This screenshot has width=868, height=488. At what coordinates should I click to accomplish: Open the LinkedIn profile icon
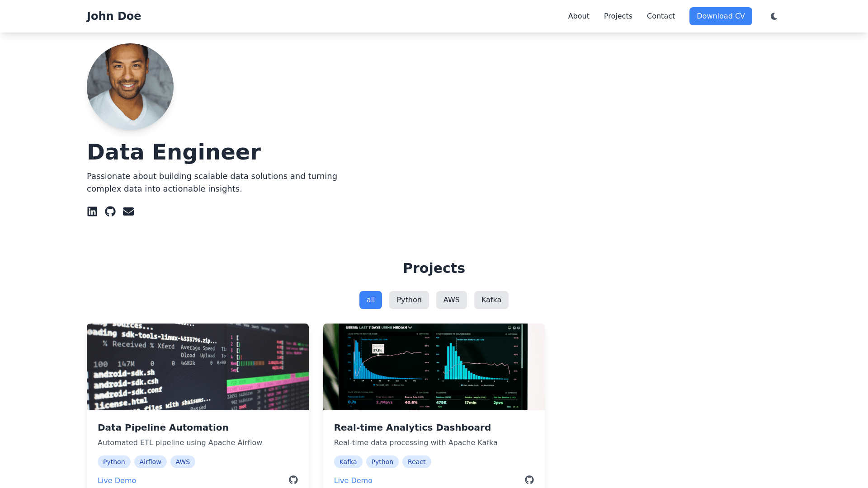92,211
